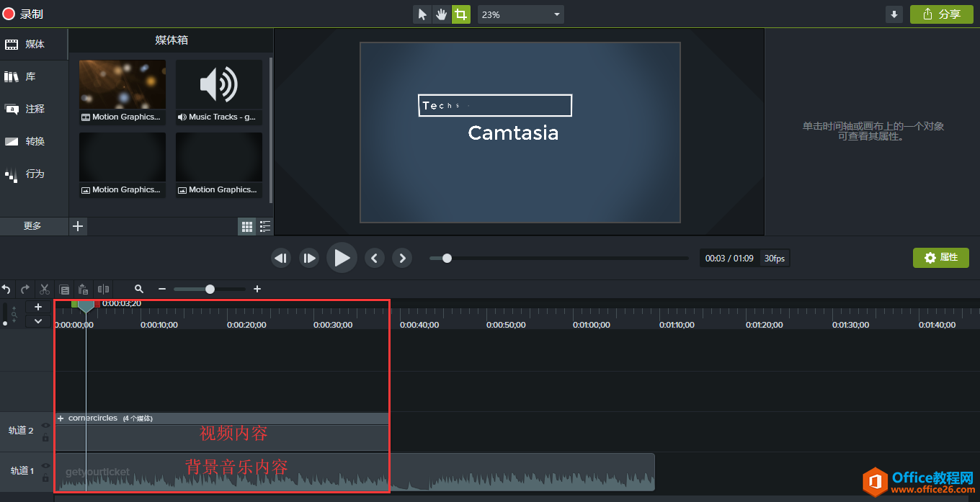The width and height of the screenshot is (980, 502).
Task: Switch media bin to list view
Action: [x=265, y=226]
